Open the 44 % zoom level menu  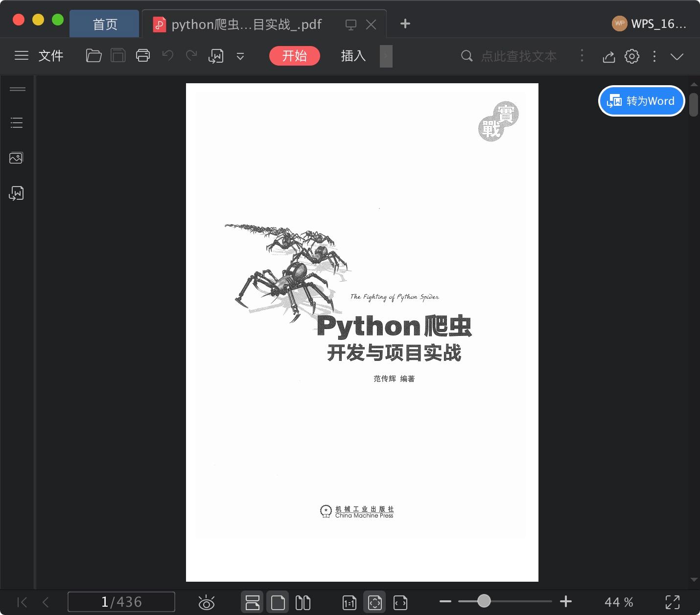619,602
